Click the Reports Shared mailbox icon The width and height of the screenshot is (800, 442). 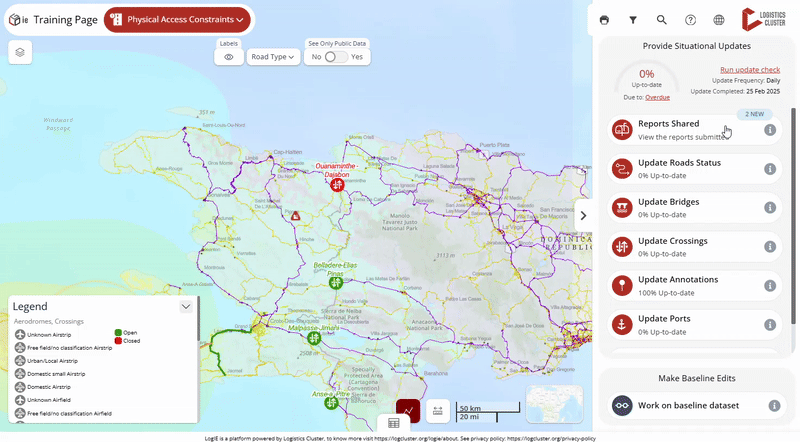[x=622, y=130]
